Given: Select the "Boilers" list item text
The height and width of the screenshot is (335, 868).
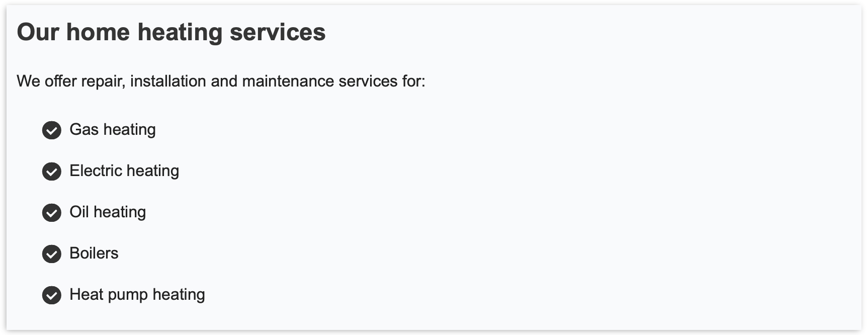Looking at the screenshot, I should point(94,253).
